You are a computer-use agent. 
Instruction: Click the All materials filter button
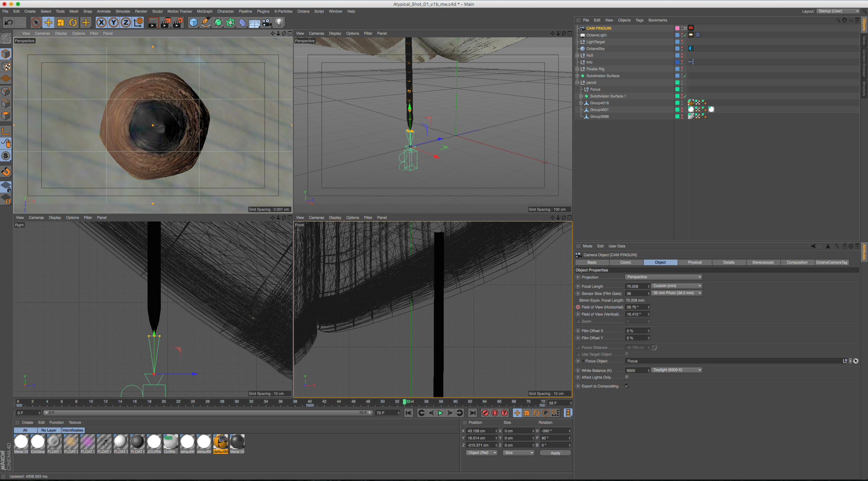click(x=25, y=430)
